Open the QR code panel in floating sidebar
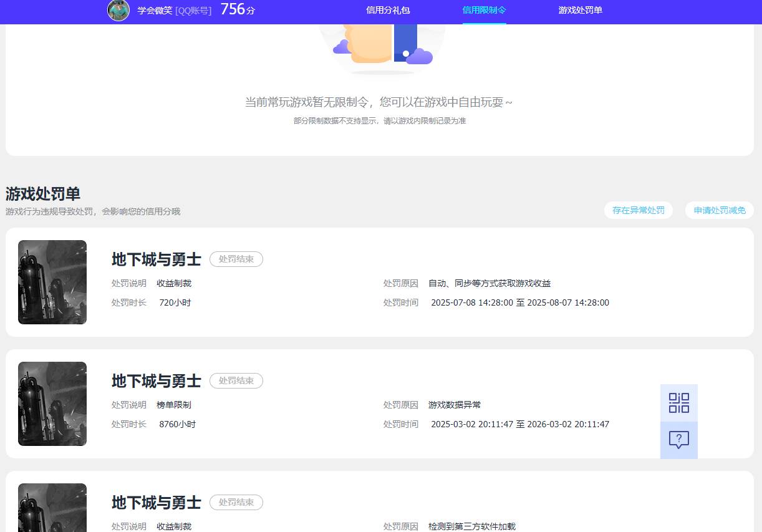Viewport: 762px width, 532px height. point(679,403)
